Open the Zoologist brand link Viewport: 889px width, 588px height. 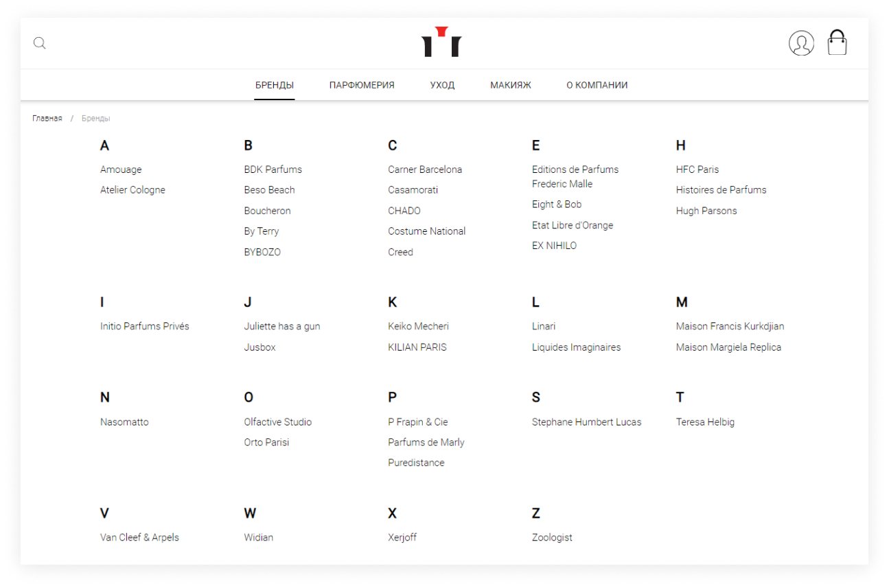[x=552, y=537]
